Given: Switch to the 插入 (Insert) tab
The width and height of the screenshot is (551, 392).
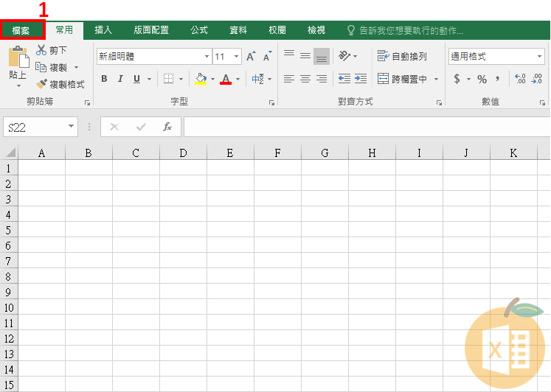Looking at the screenshot, I should (x=103, y=30).
